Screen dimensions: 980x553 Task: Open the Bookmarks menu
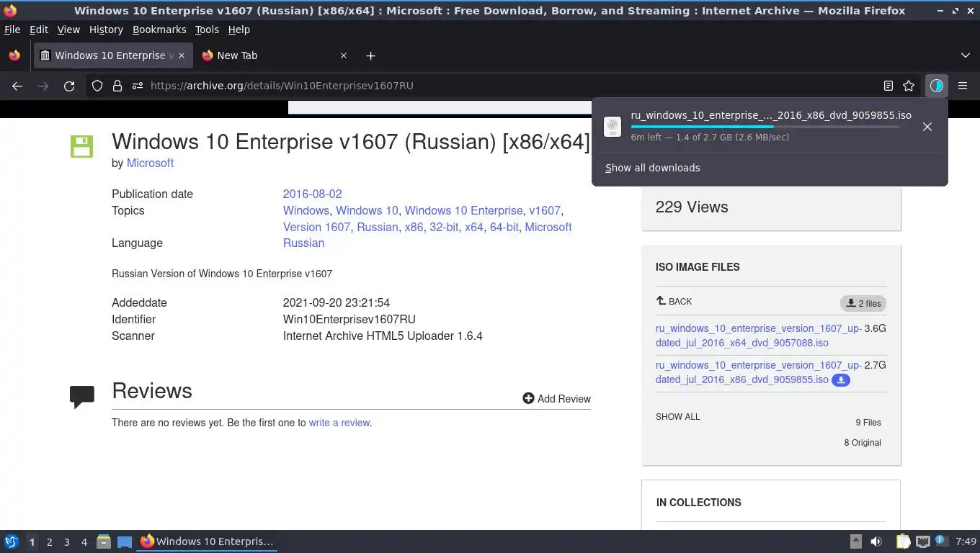click(x=159, y=30)
